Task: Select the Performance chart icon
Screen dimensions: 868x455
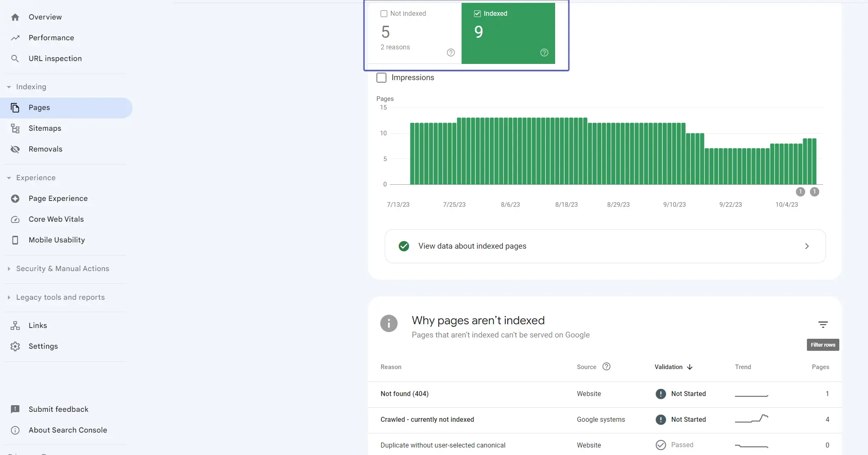Action: [15, 38]
